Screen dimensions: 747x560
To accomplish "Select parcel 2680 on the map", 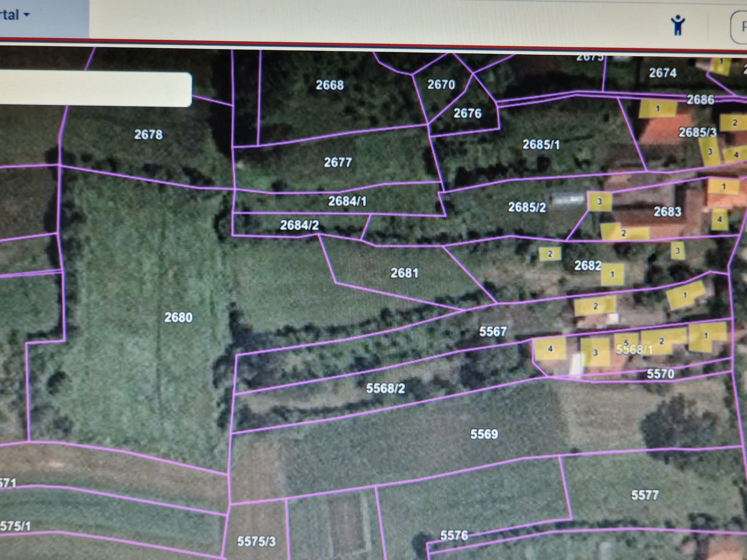I will pyautogui.click(x=178, y=317).
